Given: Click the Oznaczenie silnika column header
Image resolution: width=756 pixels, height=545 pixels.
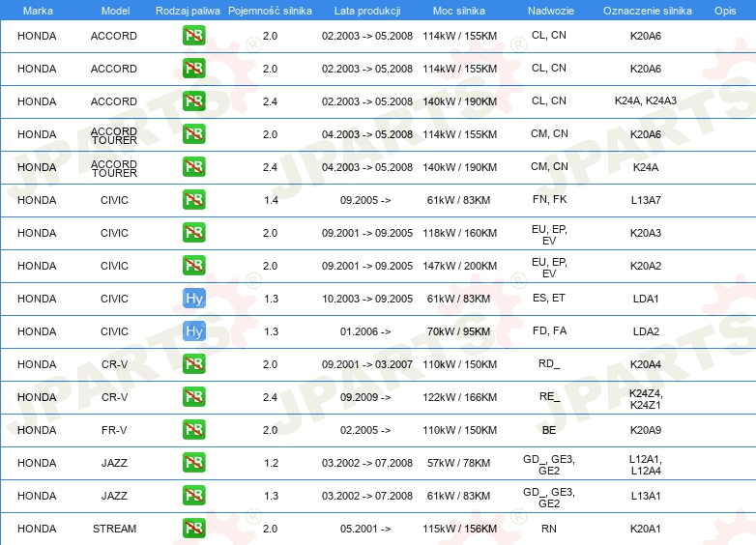Looking at the screenshot, I should (x=647, y=11).
